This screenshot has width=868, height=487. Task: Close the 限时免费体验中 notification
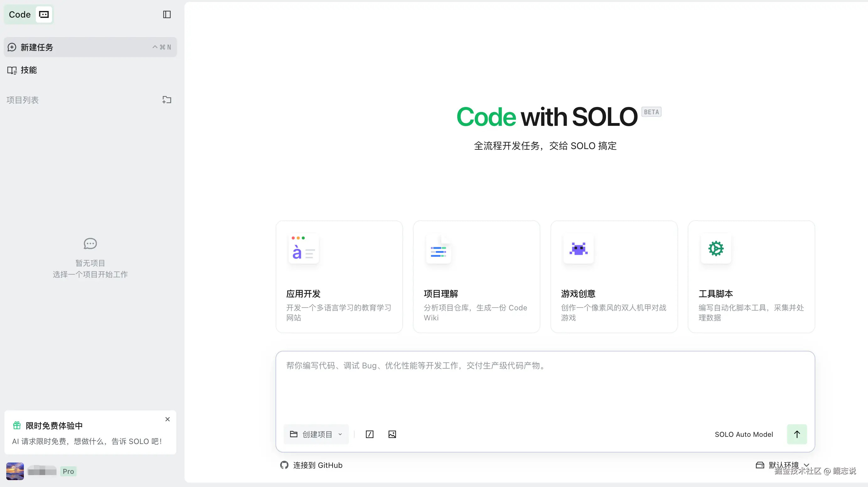(168, 419)
